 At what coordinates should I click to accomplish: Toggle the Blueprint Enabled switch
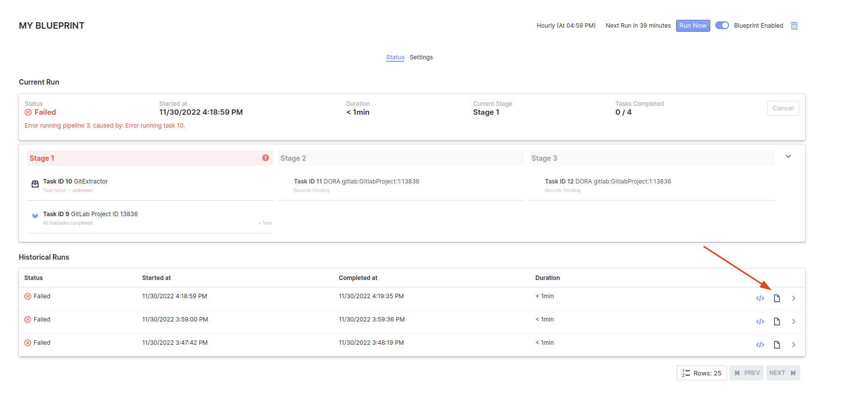pos(722,26)
